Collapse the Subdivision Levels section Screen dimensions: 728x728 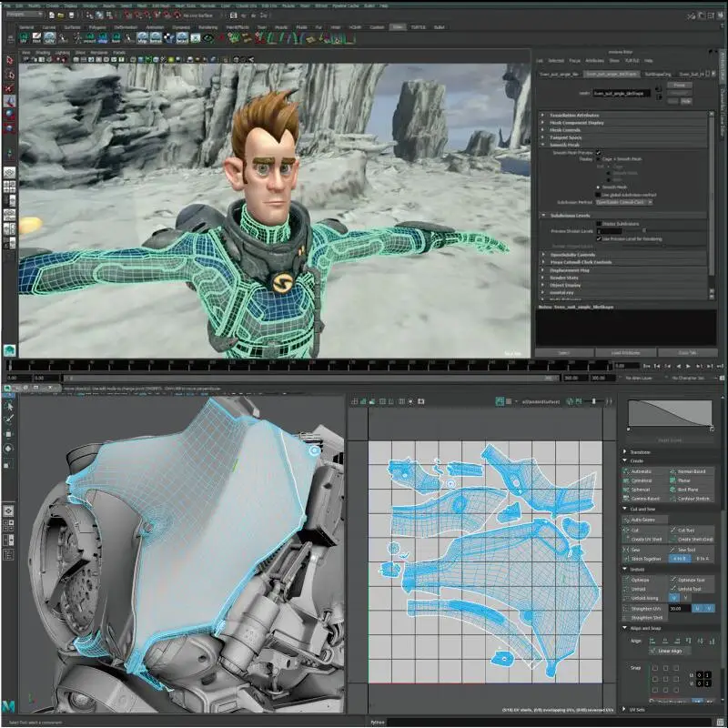click(623, 216)
